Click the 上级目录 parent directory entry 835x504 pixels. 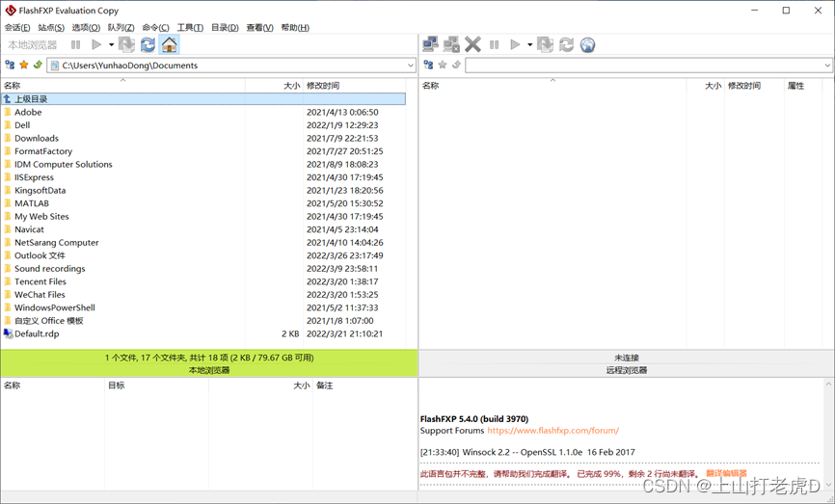(x=31, y=99)
